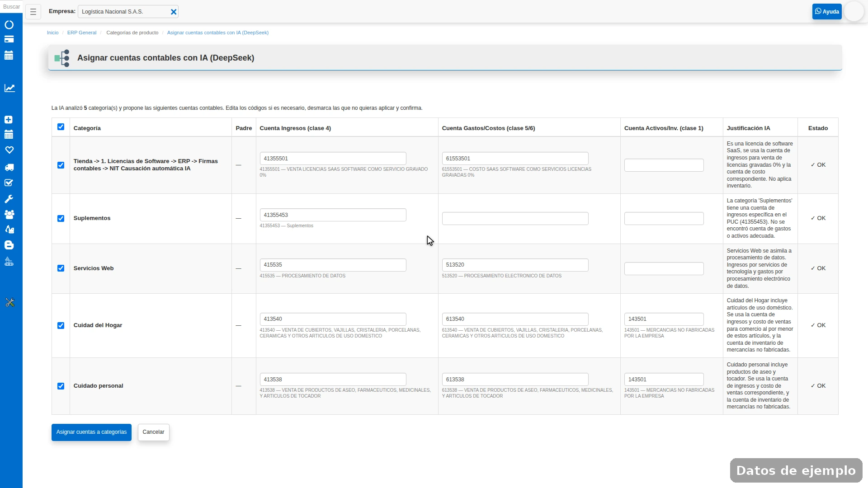Open the delivery truck icon in sidebar

tap(9, 168)
